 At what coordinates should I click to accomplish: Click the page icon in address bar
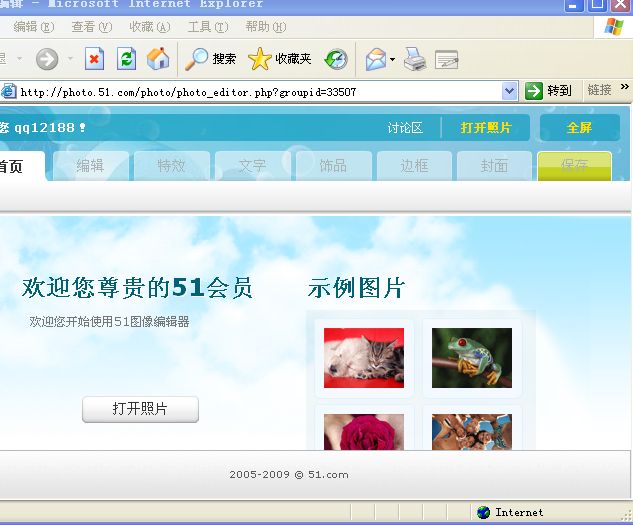pyautogui.click(x=8, y=92)
